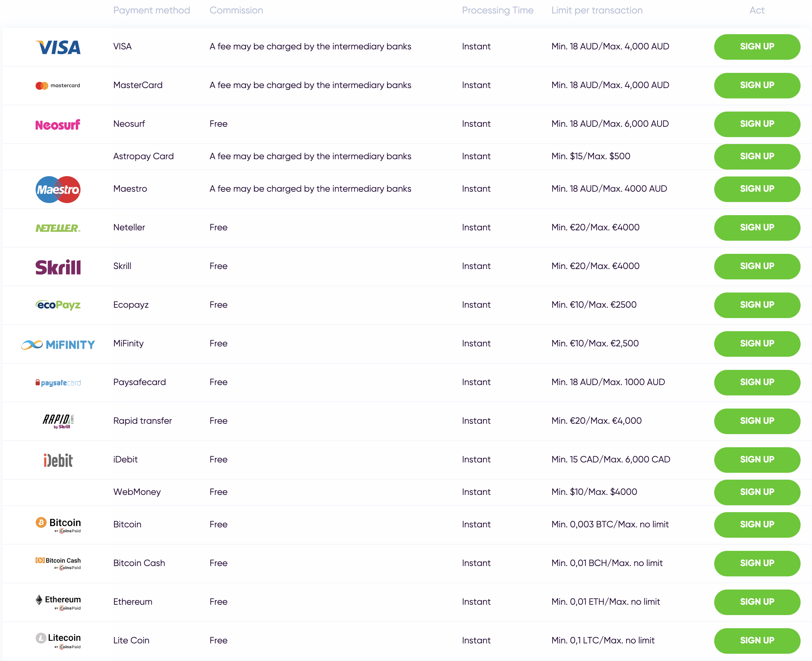Click Sign Up in the Neteller row
Image resolution: width=812 pixels, height=661 pixels.
click(x=757, y=228)
